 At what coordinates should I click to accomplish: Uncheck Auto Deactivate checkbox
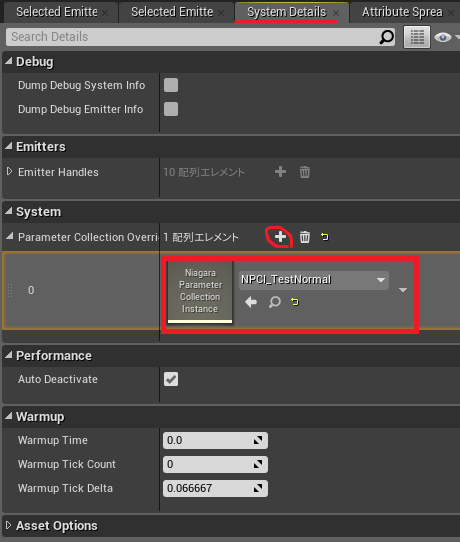pyautogui.click(x=171, y=379)
